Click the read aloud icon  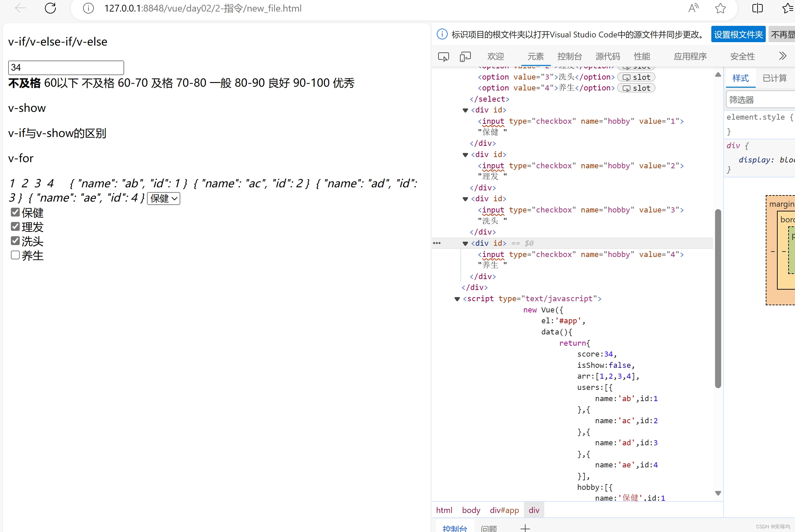pos(693,8)
